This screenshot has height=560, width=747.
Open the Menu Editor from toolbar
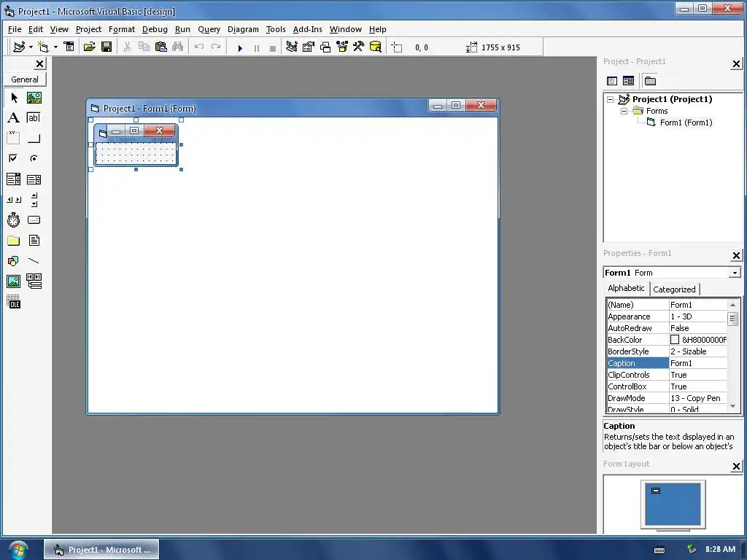click(69, 47)
